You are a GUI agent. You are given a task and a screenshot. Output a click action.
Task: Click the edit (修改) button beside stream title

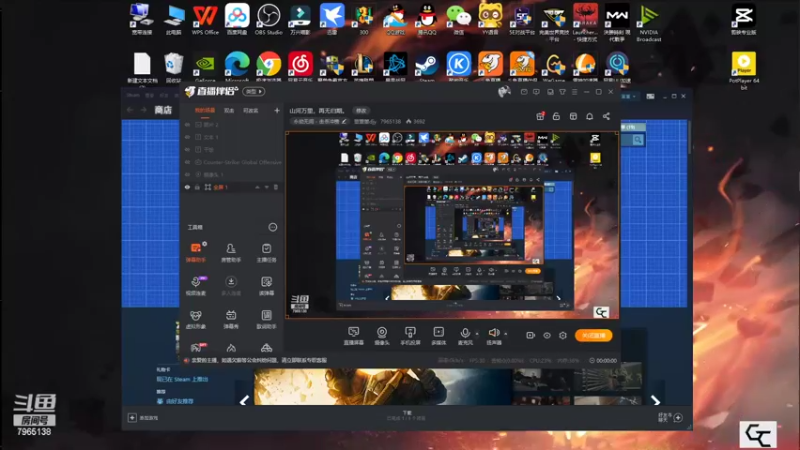click(x=361, y=111)
